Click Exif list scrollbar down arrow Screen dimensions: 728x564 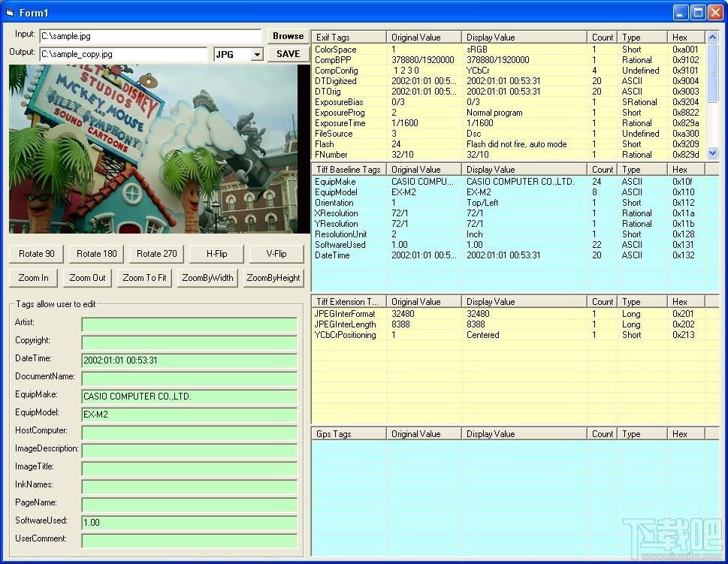[712, 152]
